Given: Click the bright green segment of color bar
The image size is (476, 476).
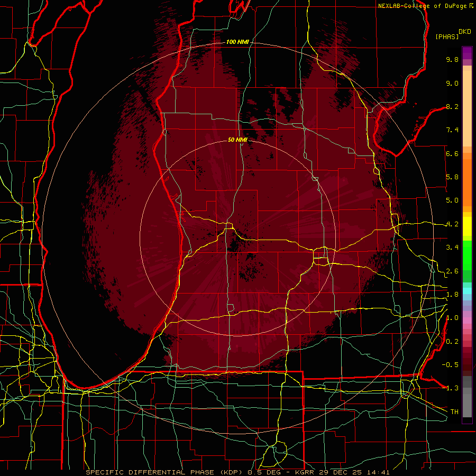Looking at the screenshot, I should 467,255.
